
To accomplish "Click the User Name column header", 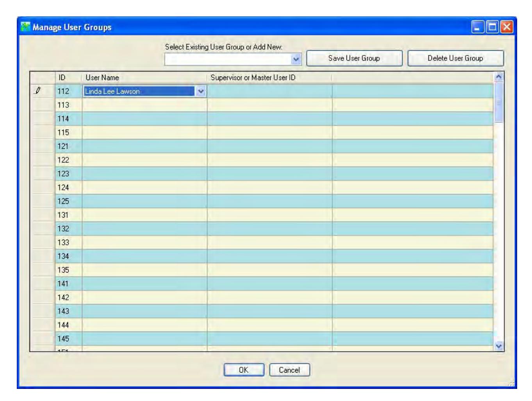I will pyautogui.click(x=145, y=77).
